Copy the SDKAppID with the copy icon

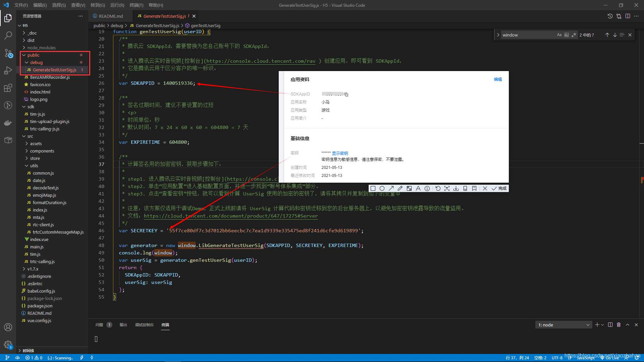click(346, 95)
